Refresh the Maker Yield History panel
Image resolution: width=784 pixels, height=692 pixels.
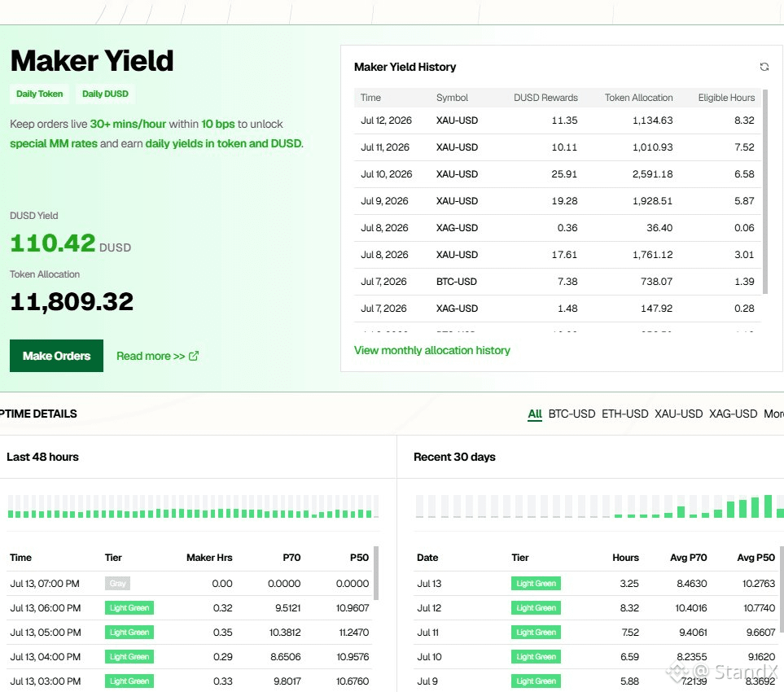[764, 67]
